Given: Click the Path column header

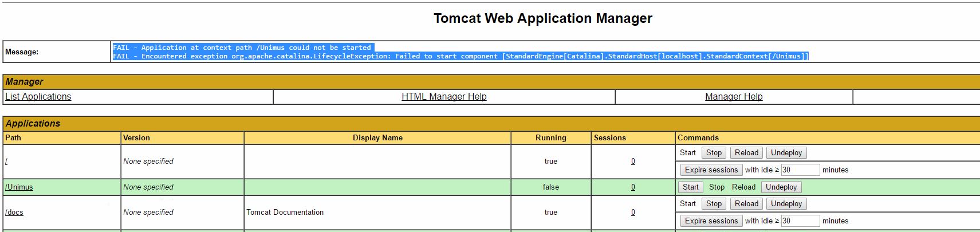Looking at the screenshot, I should click(x=62, y=137).
